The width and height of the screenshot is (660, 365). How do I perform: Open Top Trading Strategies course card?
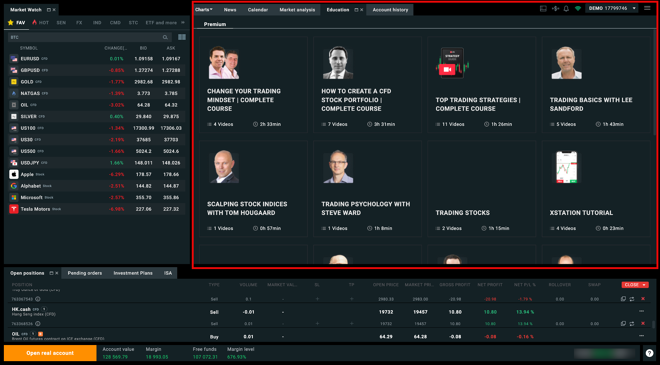(x=482, y=85)
